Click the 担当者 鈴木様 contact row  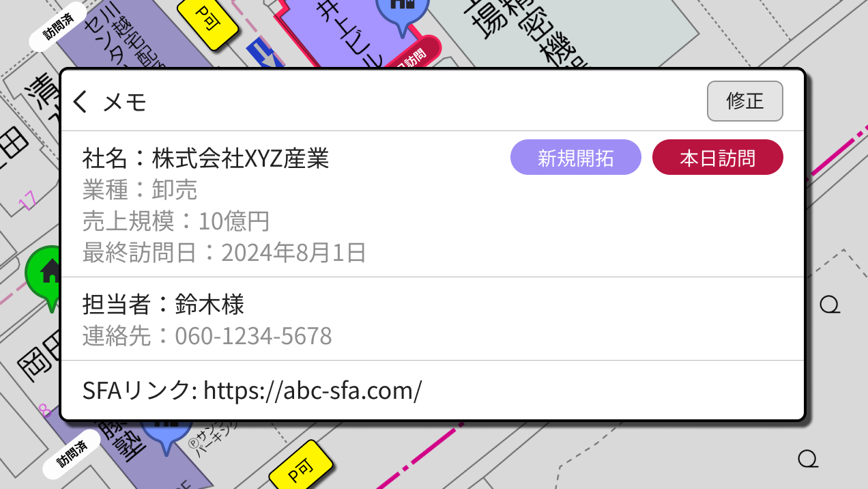tap(163, 304)
